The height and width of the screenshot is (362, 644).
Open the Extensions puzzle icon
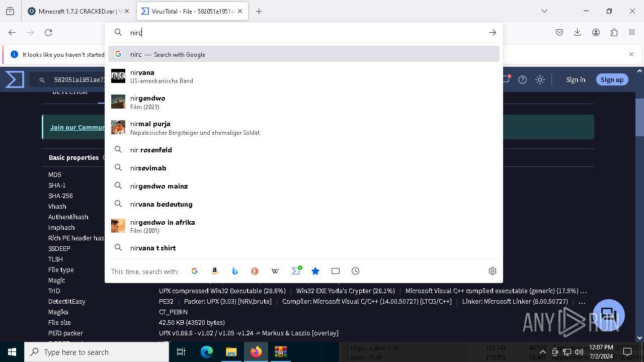coord(614,32)
